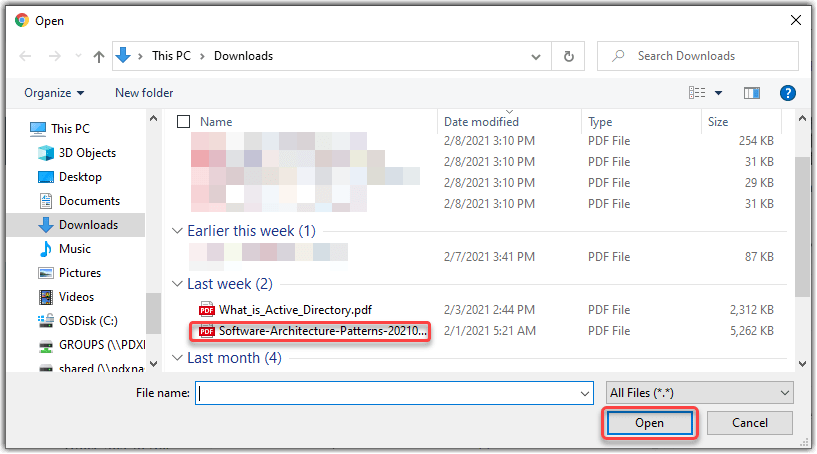Open the All Files type dropdown
The height and width of the screenshot is (454, 817).
point(699,393)
